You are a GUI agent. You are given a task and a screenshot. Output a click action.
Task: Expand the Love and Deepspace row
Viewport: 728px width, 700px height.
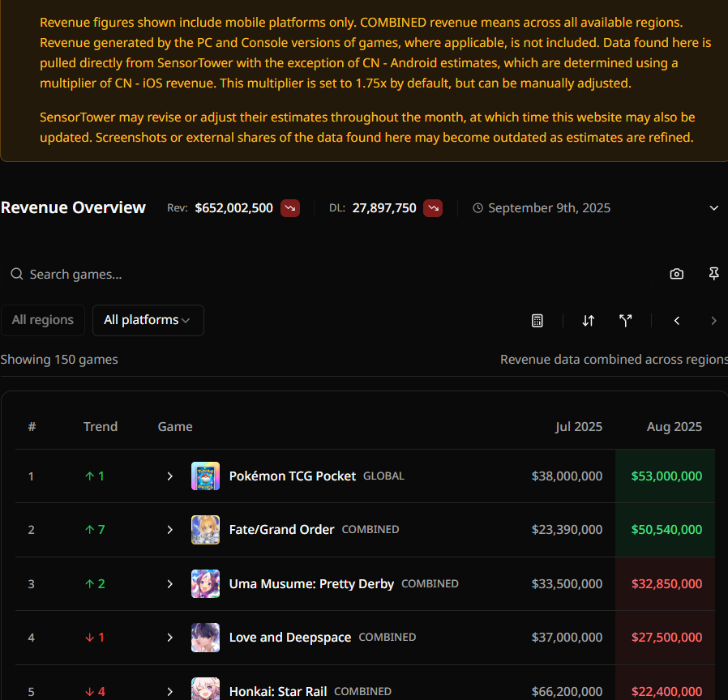click(170, 638)
